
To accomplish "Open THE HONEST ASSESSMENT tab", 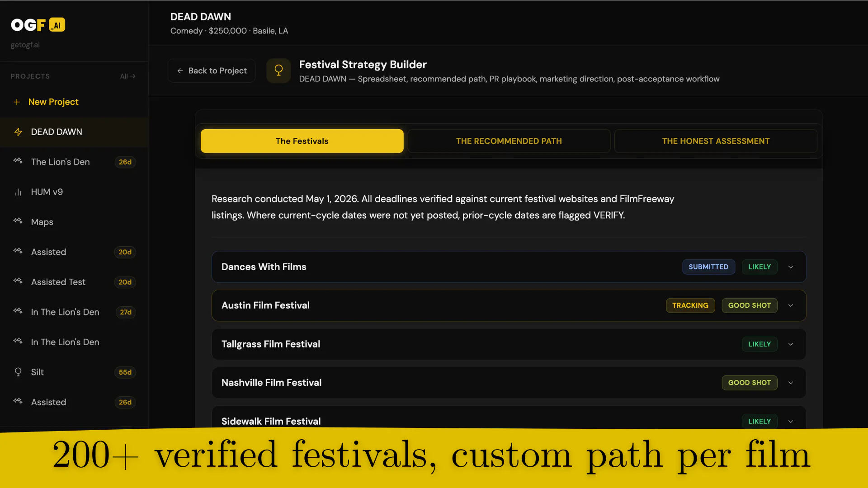I will [716, 141].
